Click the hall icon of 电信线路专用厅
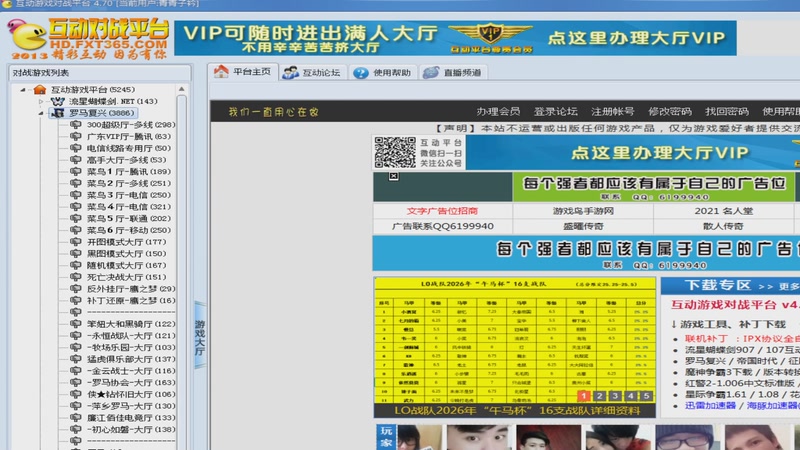 pyautogui.click(x=76, y=148)
